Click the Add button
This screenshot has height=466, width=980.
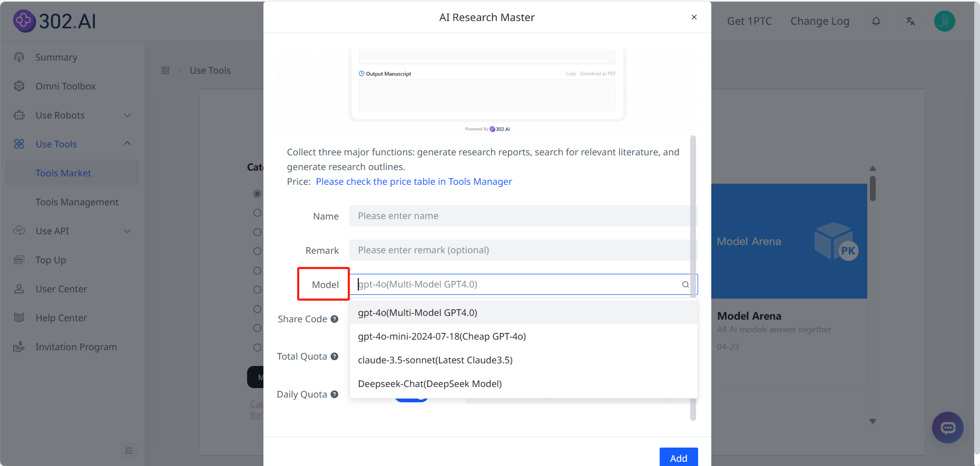[679, 457]
